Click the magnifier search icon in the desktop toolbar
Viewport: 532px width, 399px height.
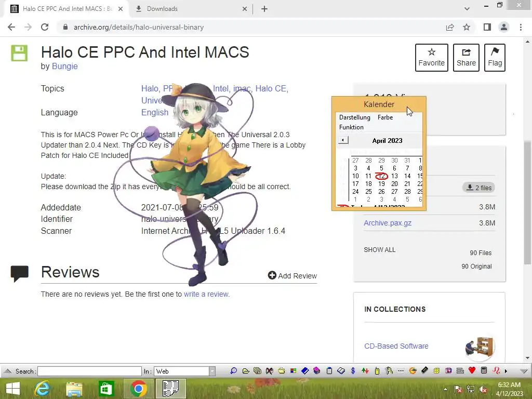[x=233, y=371]
